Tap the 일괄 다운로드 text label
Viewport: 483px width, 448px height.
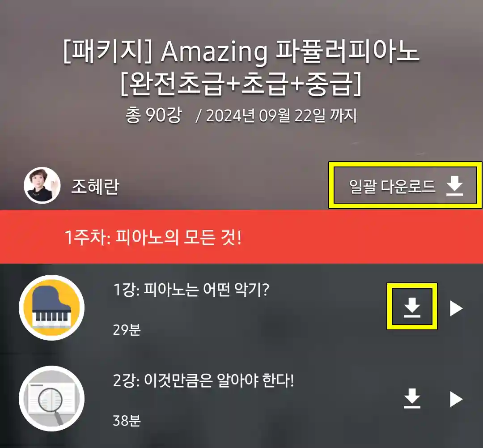(x=392, y=187)
